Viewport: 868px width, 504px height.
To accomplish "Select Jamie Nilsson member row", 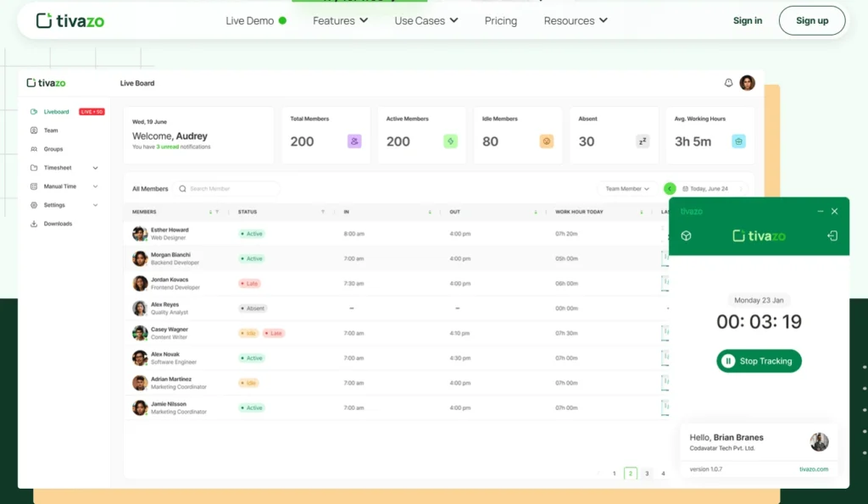I will click(397, 408).
